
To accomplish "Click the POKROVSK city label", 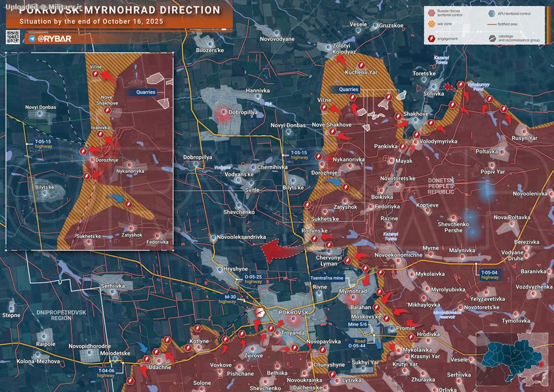I will click(294, 313).
